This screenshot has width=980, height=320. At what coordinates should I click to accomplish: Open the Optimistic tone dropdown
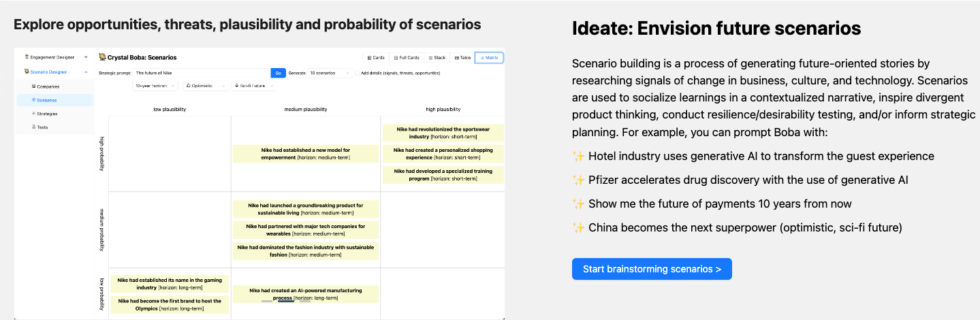point(206,86)
